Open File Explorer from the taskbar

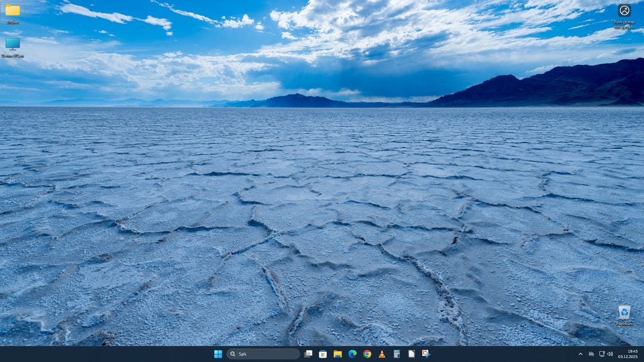[x=337, y=354]
